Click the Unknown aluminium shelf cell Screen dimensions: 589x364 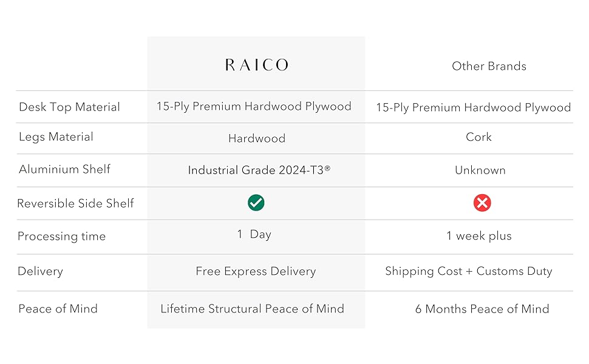point(480,170)
